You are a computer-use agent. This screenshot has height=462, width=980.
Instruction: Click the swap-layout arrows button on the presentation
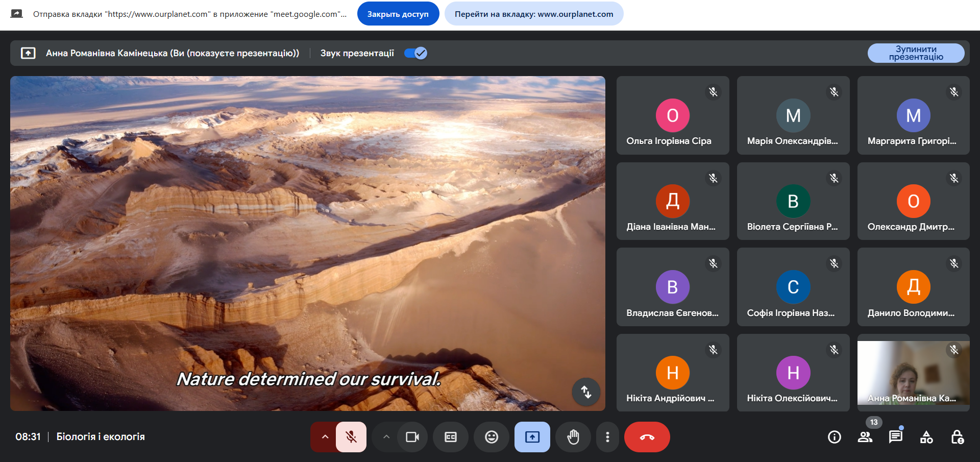pyautogui.click(x=586, y=392)
